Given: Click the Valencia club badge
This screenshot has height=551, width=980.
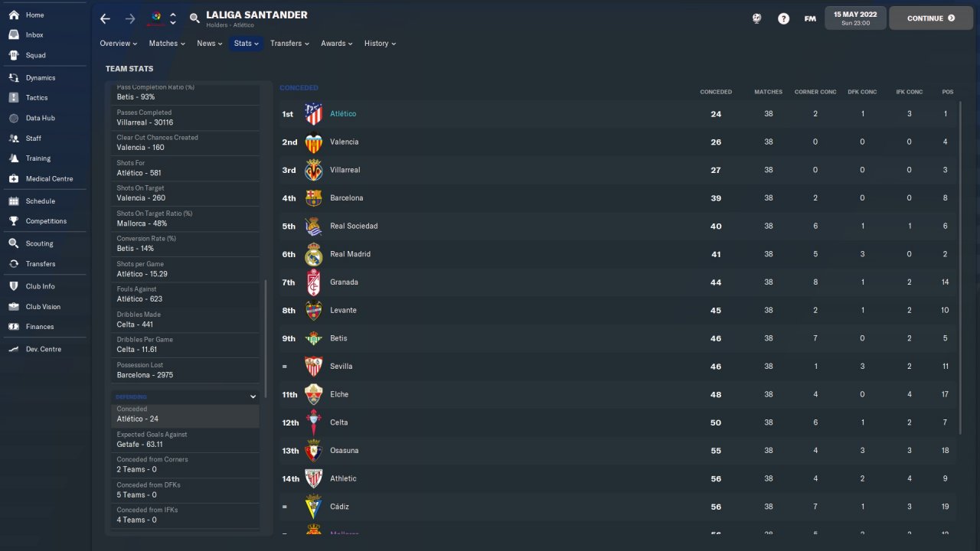Looking at the screenshot, I should coord(313,142).
